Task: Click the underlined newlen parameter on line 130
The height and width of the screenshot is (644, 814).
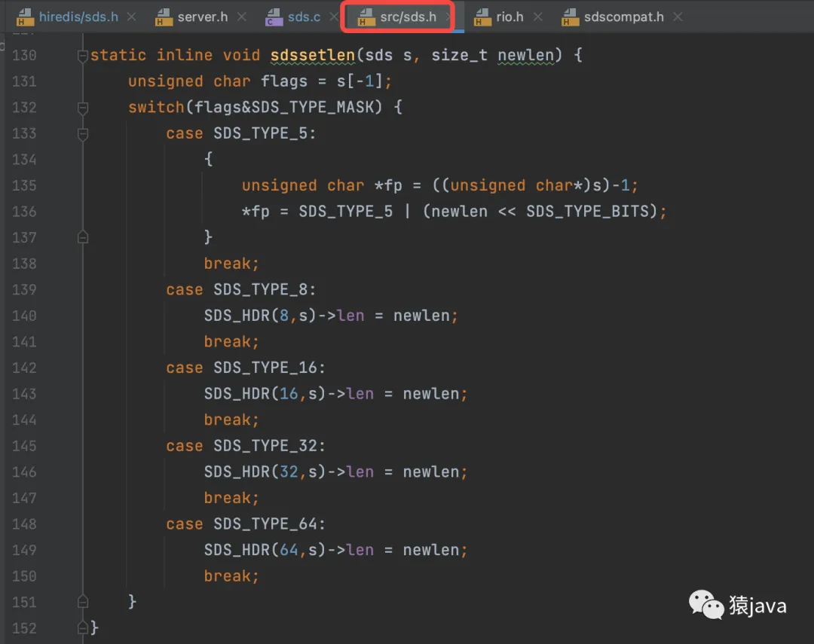Action: pos(525,56)
